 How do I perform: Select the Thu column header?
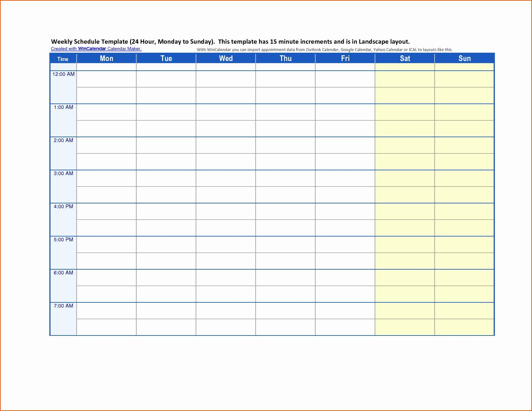(x=286, y=58)
